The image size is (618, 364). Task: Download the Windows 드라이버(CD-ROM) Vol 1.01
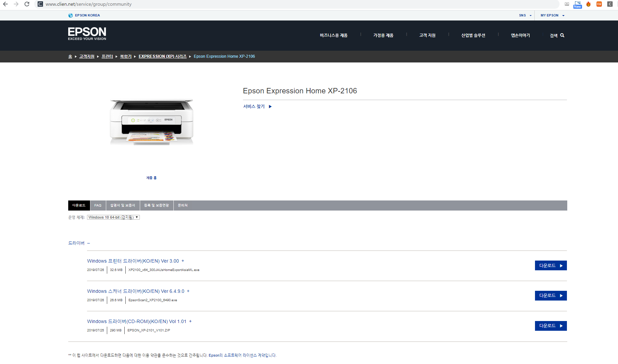click(551, 326)
